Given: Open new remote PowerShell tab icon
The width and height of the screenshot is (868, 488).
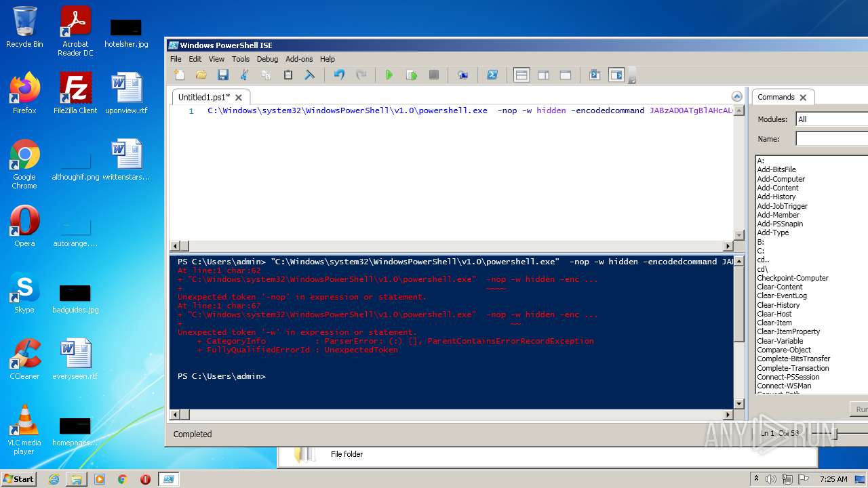Looking at the screenshot, I should (462, 75).
